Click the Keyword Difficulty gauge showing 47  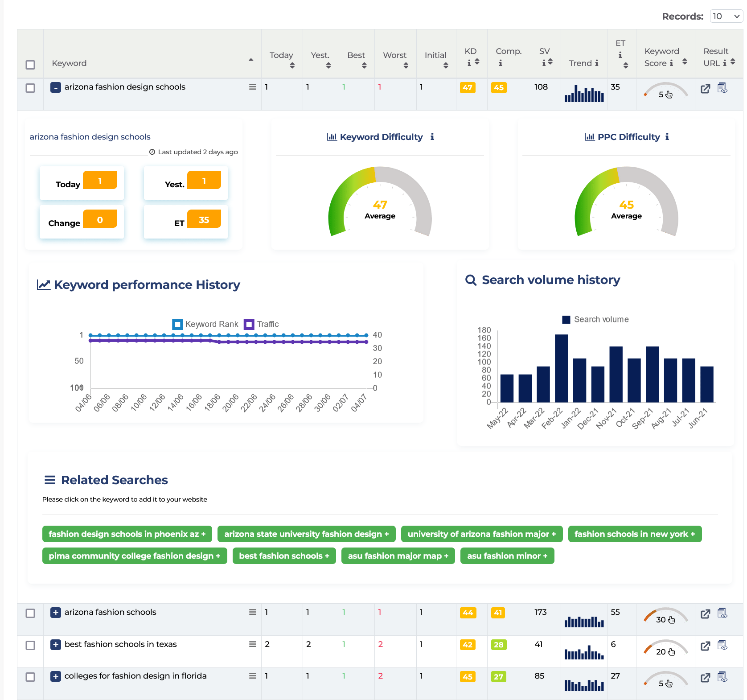coord(380,202)
